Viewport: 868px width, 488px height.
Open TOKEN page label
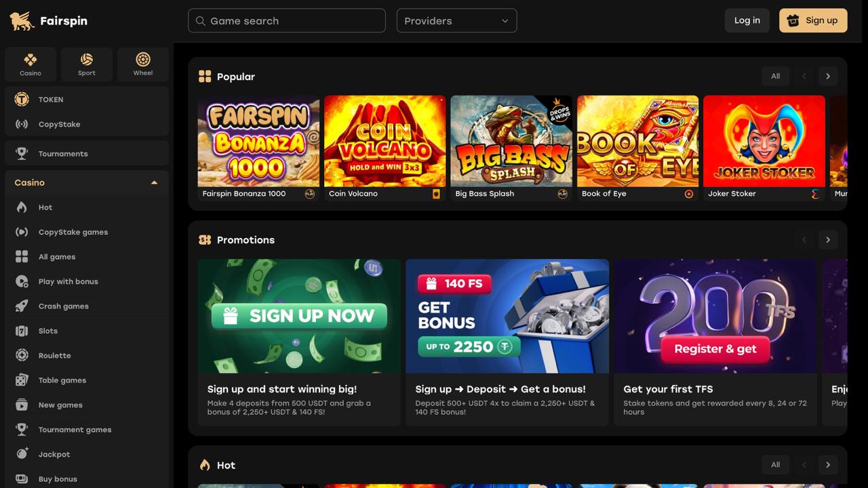[x=51, y=100]
